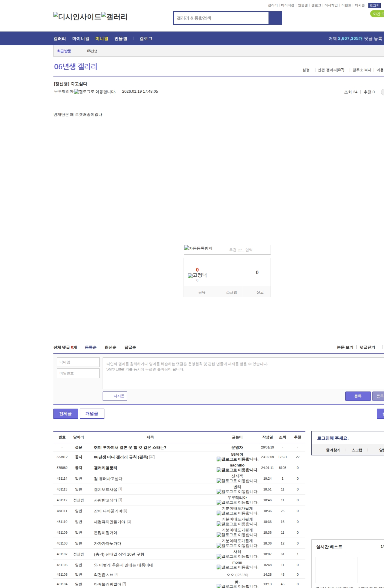
Task: Click the DCInside logo image
Action: click(77, 17)
